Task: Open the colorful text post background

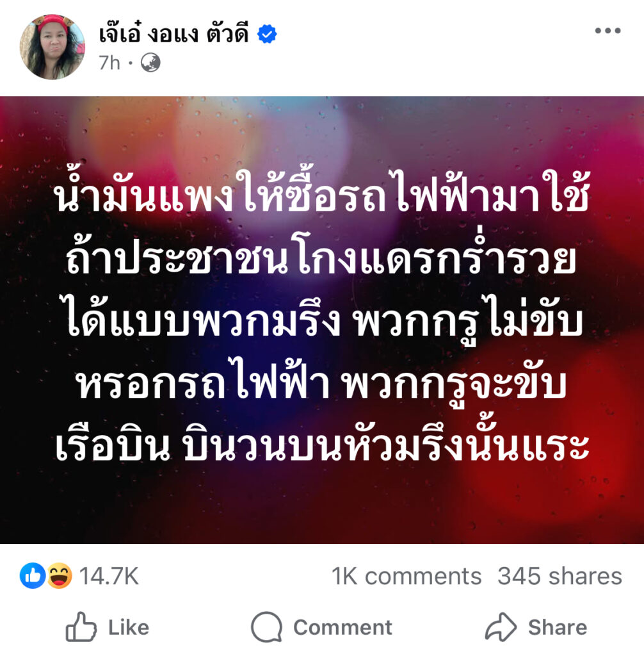Action: tap(322, 320)
